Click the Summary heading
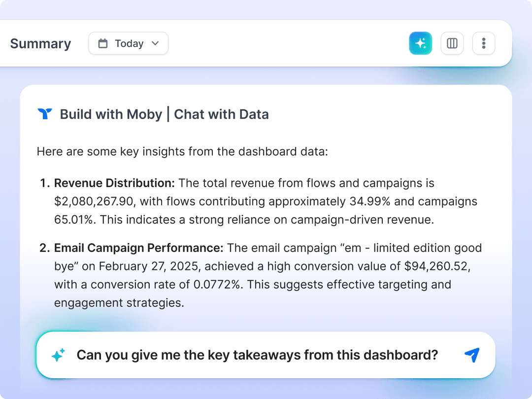The image size is (532, 399). point(40,43)
